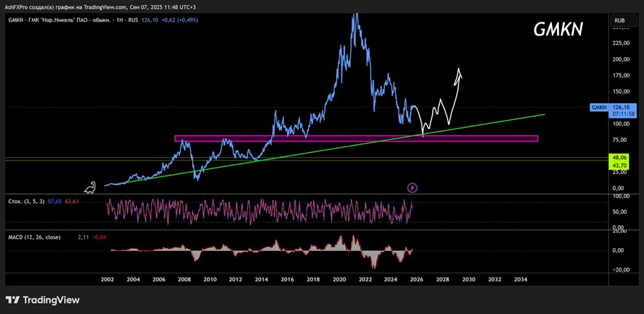This screenshot has height=314, width=644.
Task: Click 2010 on the time axis
Action: point(210,279)
